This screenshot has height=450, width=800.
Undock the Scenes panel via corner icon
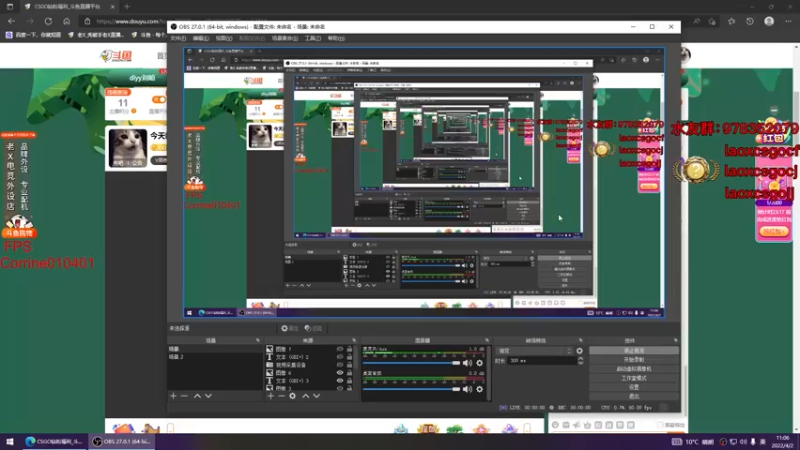258,340
